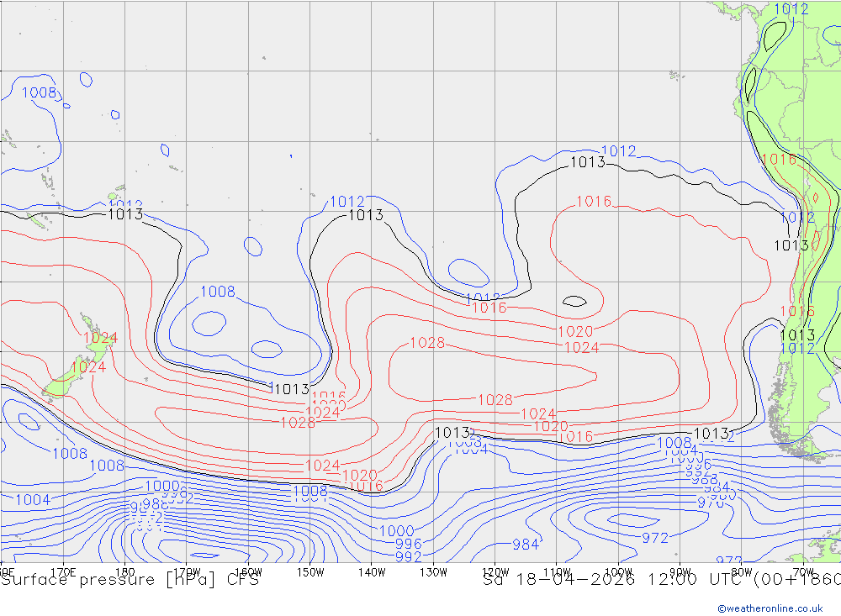Click the blue 1008 label near top-left
Screen dimensions: 841x616
point(40,92)
